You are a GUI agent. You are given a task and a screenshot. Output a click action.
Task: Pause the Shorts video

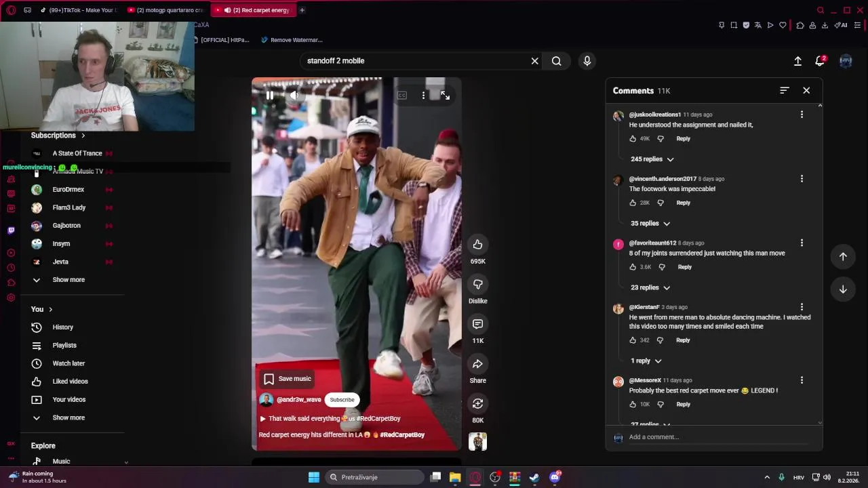tap(269, 96)
